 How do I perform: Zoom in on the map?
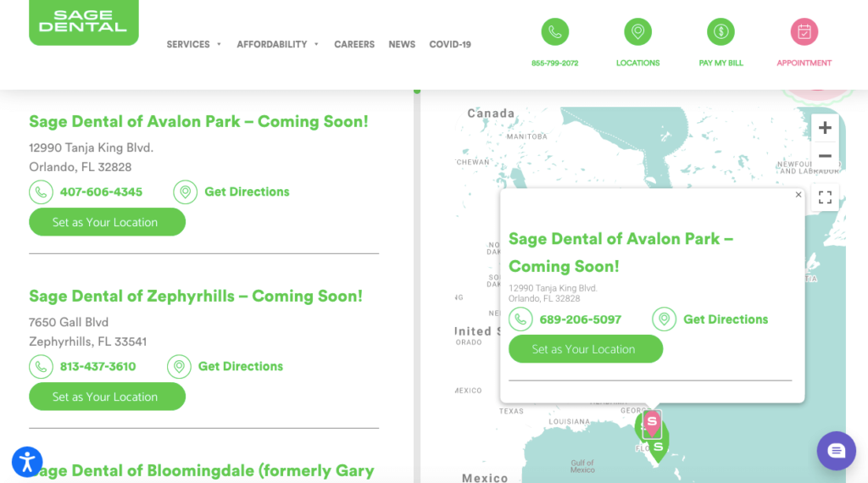point(825,128)
